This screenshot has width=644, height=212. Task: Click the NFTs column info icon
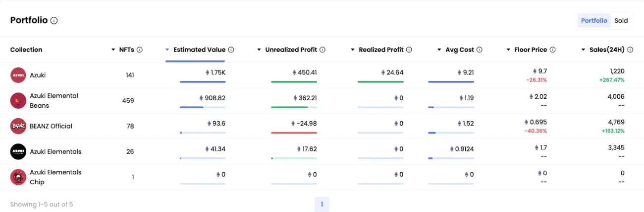pos(140,50)
